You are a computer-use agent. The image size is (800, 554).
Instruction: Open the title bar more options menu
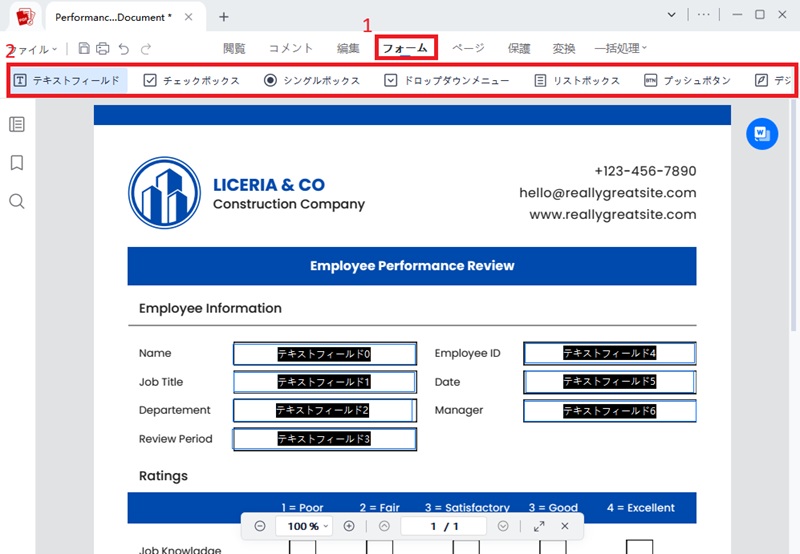(x=704, y=15)
